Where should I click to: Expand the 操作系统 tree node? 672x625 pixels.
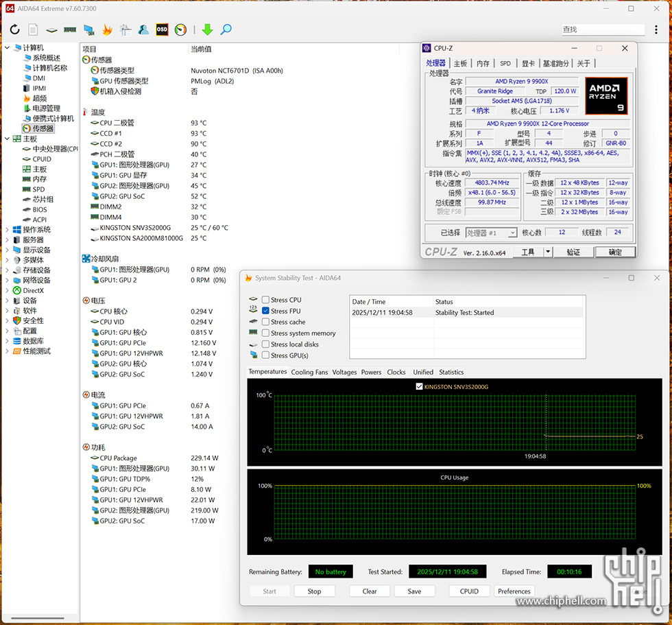click(x=8, y=230)
